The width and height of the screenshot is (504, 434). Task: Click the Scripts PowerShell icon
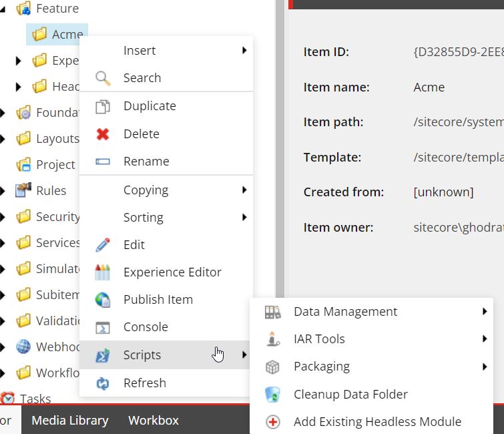click(x=103, y=355)
